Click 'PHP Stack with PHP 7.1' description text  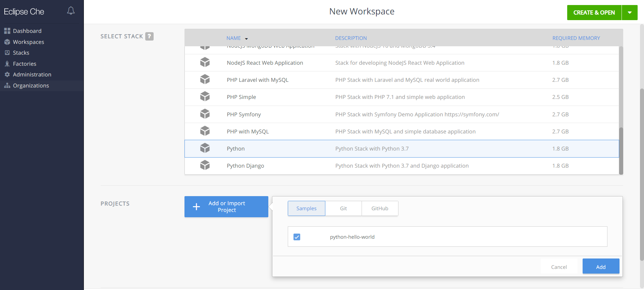400,97
